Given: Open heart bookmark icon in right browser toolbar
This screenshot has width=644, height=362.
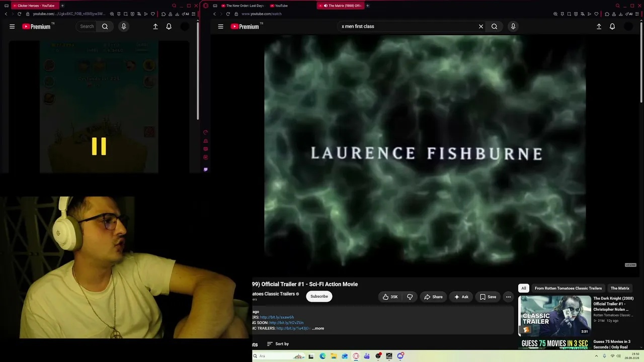Looking at the screenshot, I should [x=596, y=14].
